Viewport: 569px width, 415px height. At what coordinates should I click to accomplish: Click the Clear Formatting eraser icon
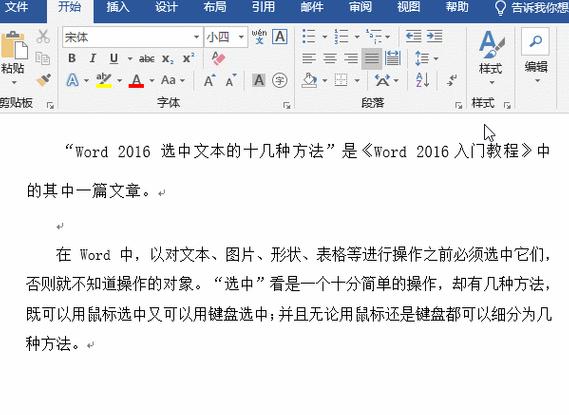[218, 58]
